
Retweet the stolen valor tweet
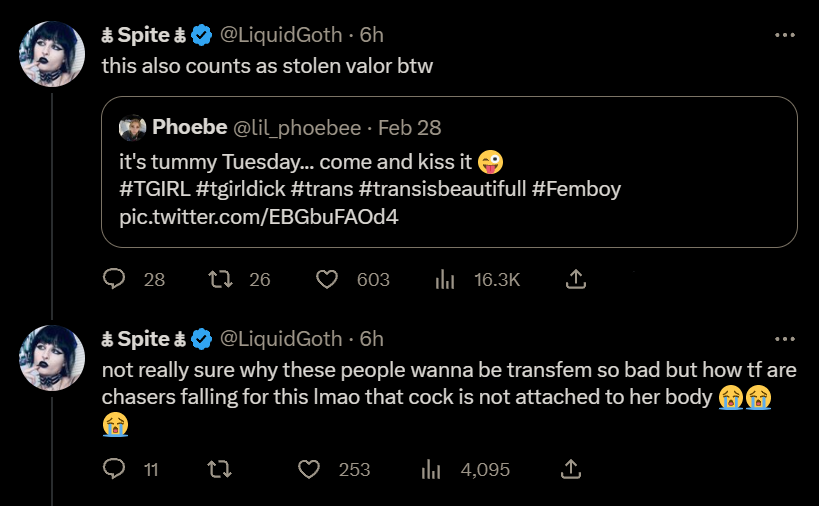coord(220,279)
